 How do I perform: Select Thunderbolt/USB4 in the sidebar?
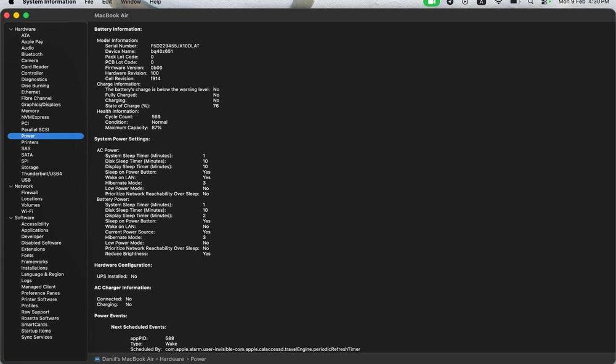(x=42, y=174)
